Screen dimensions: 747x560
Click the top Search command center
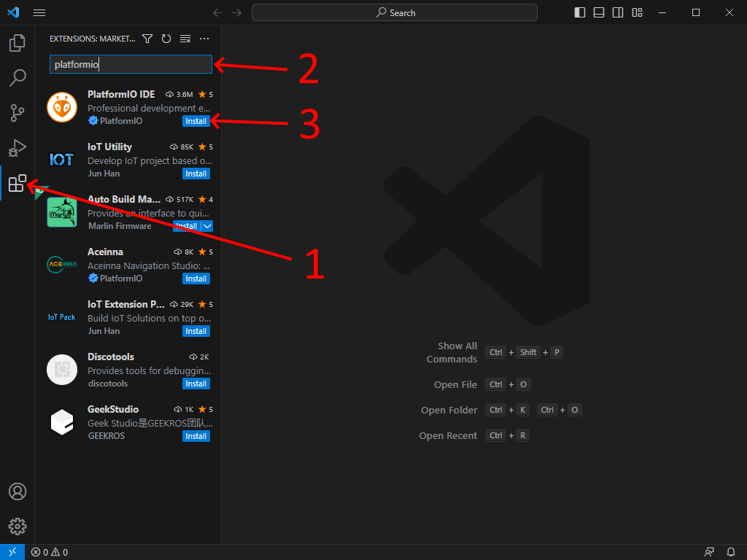[395, 13]
